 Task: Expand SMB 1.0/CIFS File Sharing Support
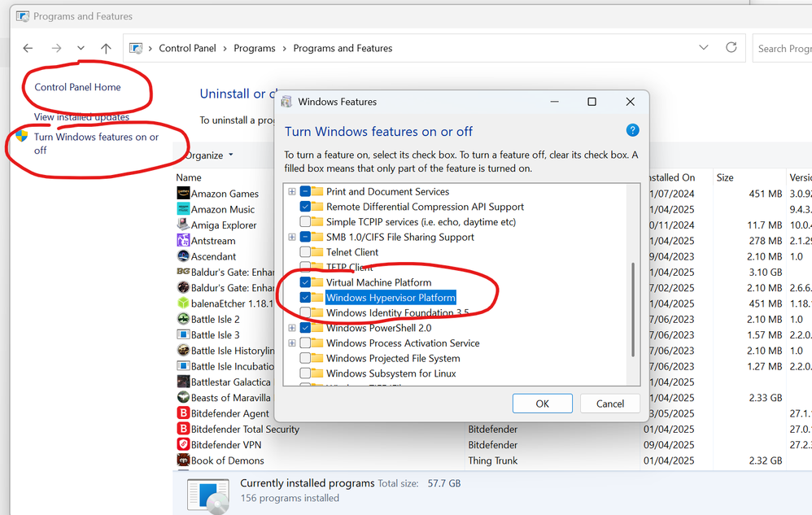click(x=291, y=238)
